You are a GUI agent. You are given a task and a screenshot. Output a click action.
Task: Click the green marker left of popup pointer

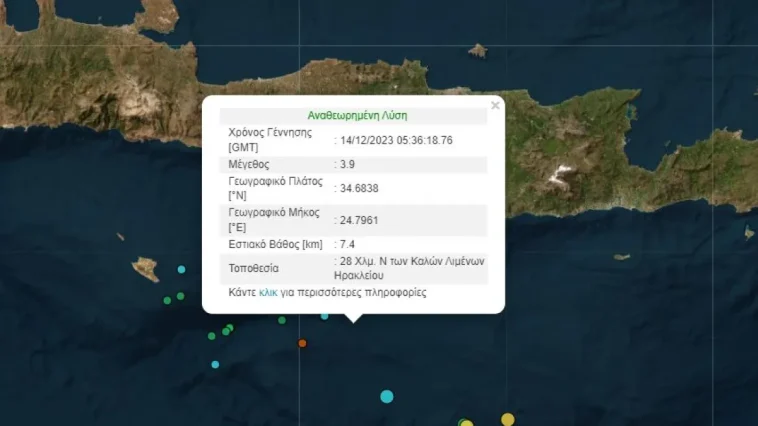tap(282, 320)
